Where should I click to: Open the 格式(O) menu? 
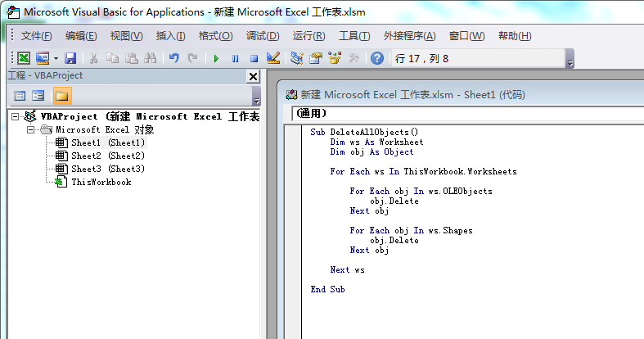tap(216, 36)
